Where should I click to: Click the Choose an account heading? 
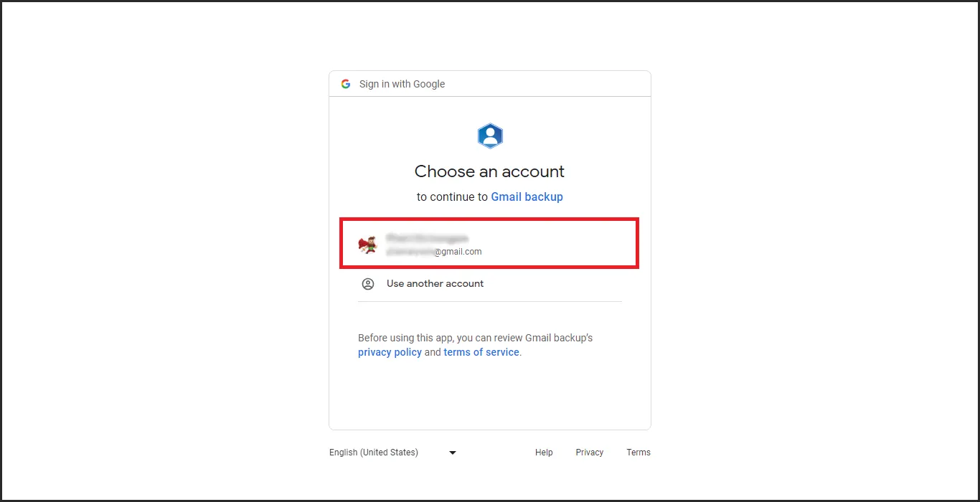tap(489, 171)
